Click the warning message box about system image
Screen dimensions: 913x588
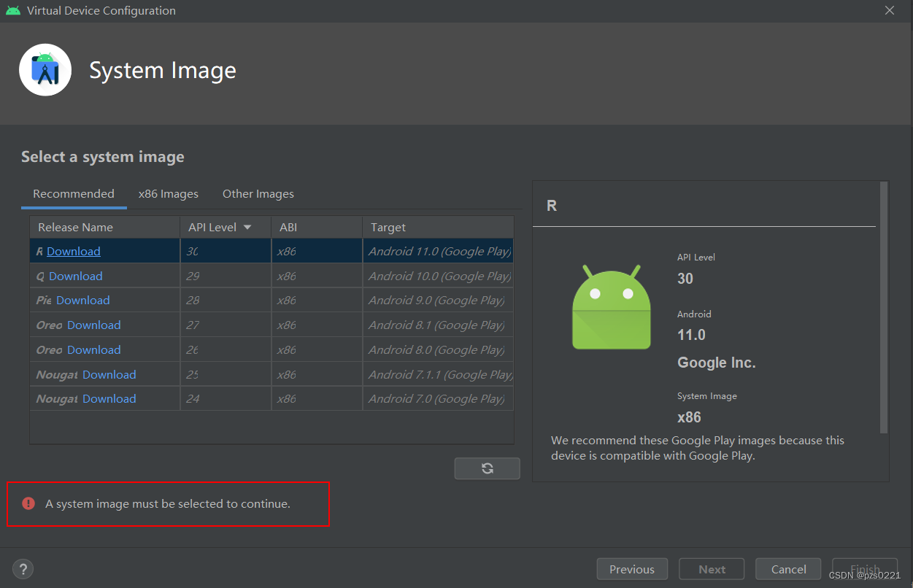(x=168, y=503)
